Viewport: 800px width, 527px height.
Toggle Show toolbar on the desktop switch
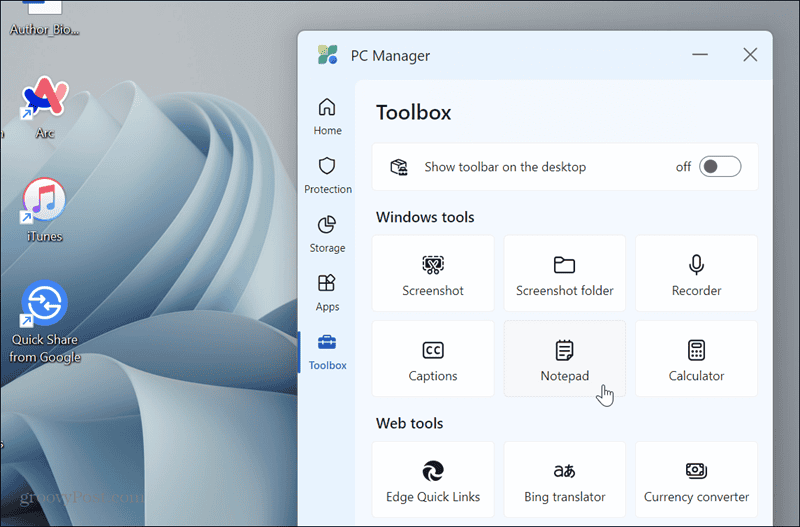(x=720, y=166)
